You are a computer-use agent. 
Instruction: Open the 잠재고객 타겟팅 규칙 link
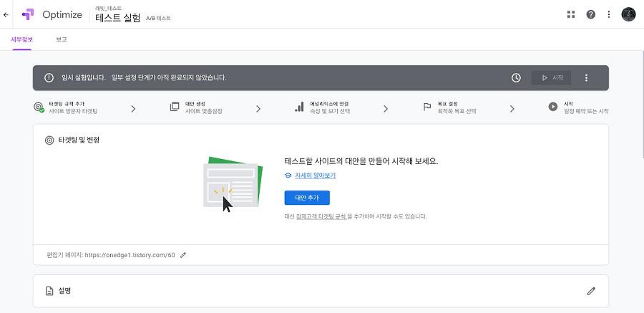point(321,216)
